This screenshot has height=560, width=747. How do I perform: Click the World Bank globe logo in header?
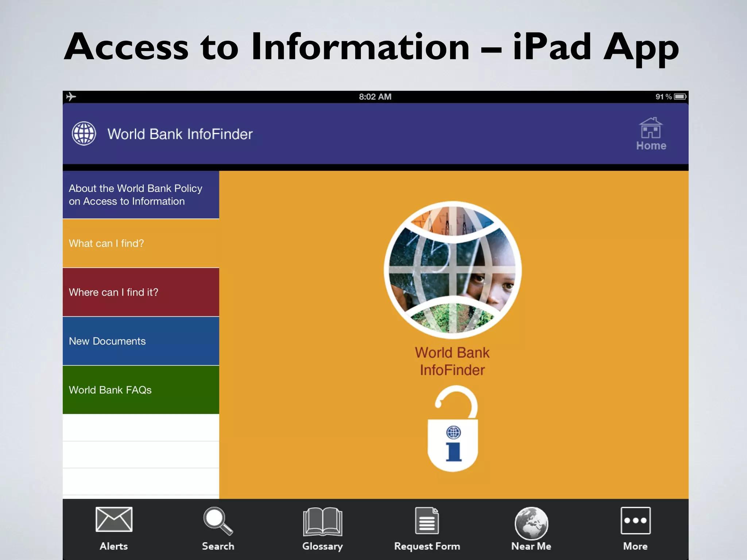pyautogui.click(x=84, y=133)
